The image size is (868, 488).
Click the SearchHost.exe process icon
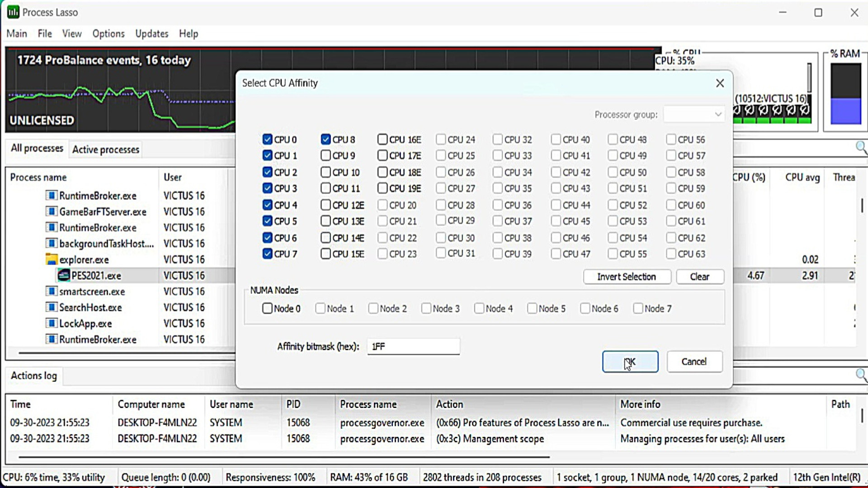tap(52, 307)
